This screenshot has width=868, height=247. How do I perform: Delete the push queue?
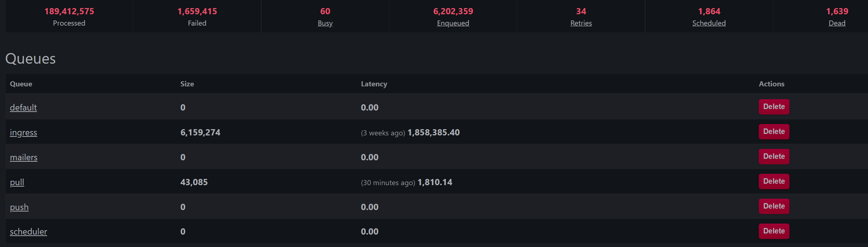tap(774, 206)
